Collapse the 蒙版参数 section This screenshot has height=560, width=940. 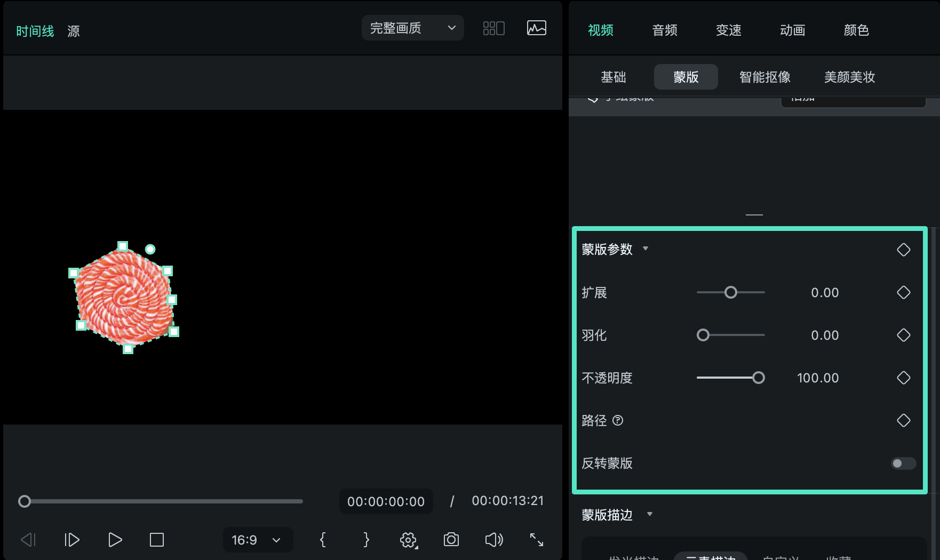(646, 249)
